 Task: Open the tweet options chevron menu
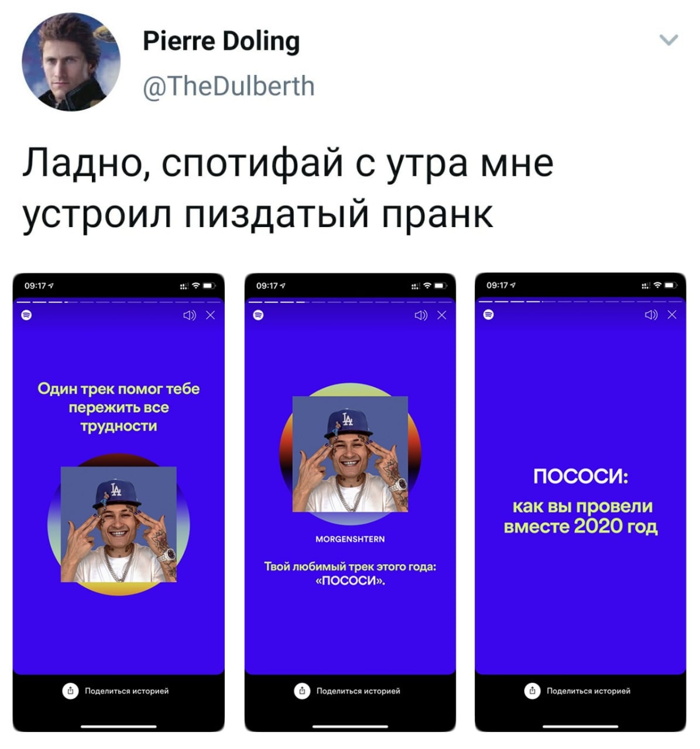point(668,40)
